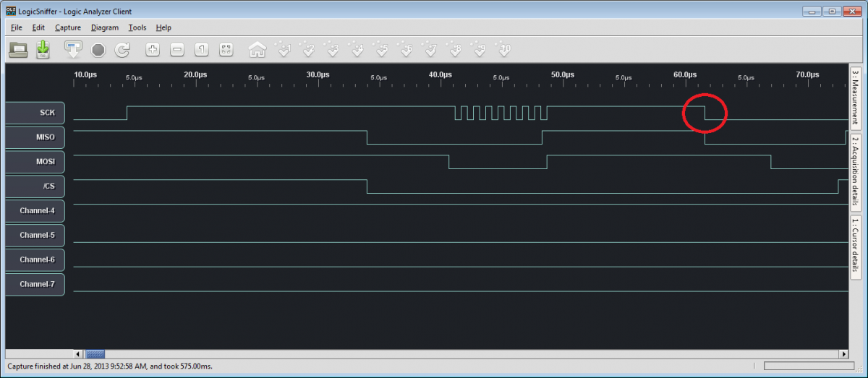Click the scrollbar left arrow

pos(80,354)
